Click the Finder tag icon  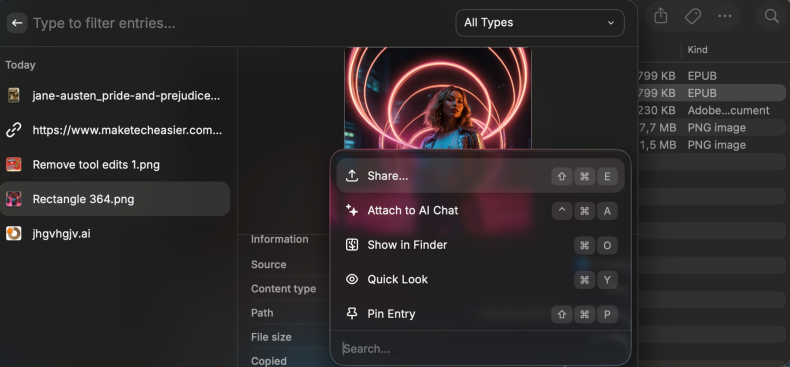tap(693, 16)
